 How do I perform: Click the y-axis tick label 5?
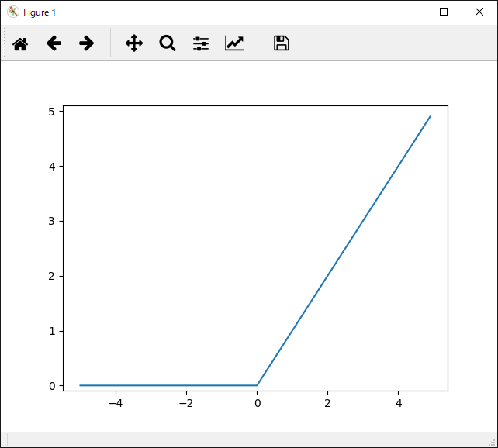50,112
